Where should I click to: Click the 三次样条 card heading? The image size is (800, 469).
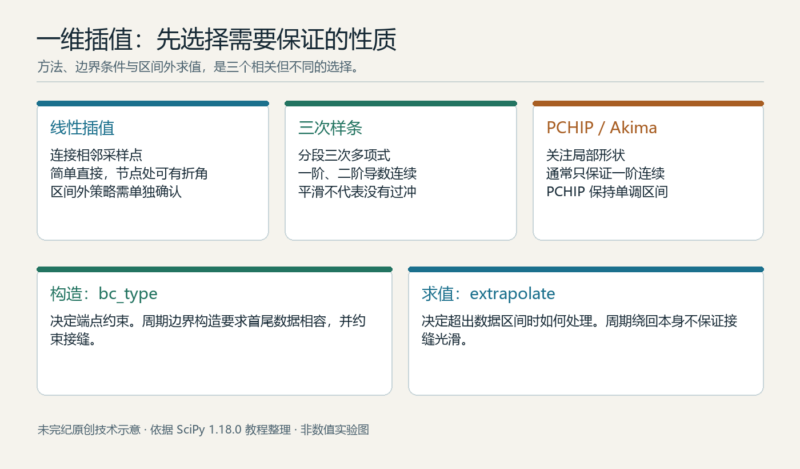tap(330, 128)
